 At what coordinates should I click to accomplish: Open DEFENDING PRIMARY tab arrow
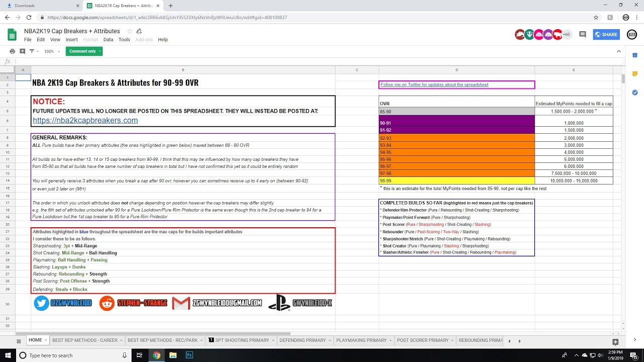point(330,340)
